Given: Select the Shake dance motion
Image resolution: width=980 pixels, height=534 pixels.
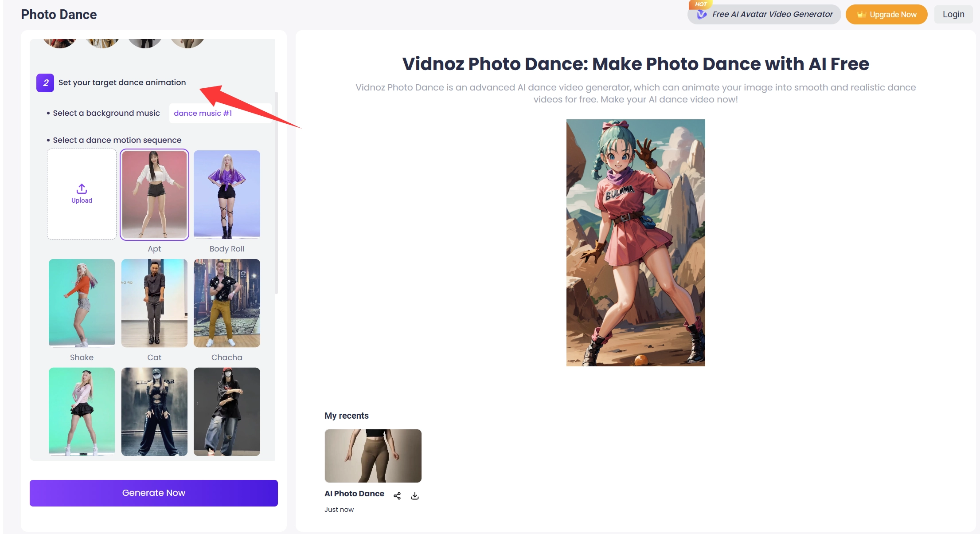Looking at the screenshot, I should [x=82, y=303].
